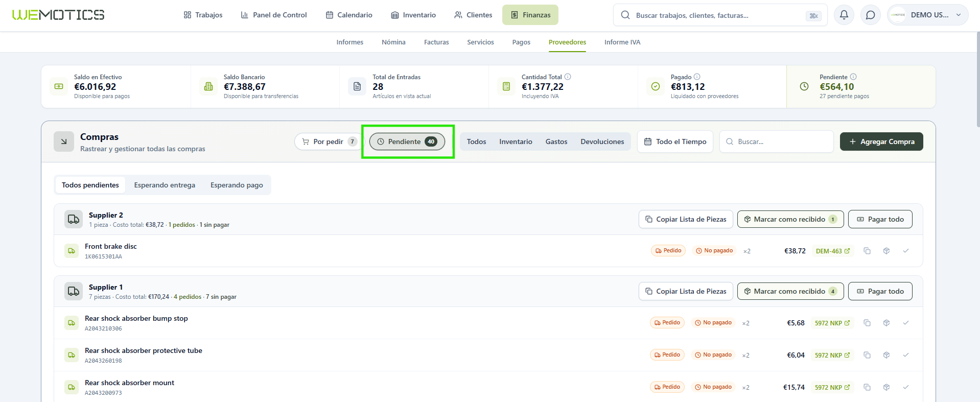Viewport: 980px width, 402px height.
Task: Open 5972 NKP link for bump stop
Action: [832, 323]
